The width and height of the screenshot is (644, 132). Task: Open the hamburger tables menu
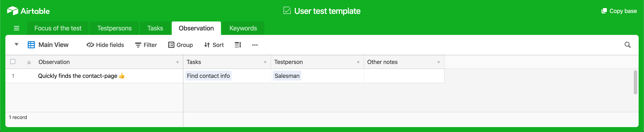point(17,28)
